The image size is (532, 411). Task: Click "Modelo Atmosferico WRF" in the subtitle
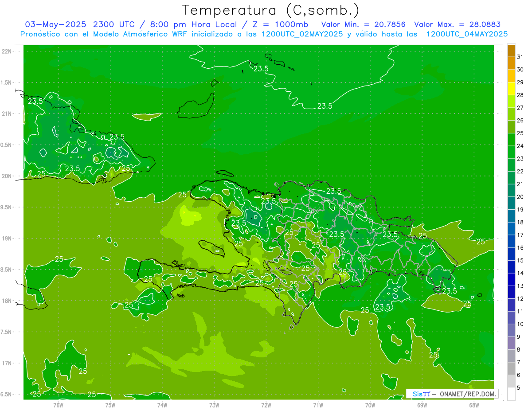coord(145,34)
